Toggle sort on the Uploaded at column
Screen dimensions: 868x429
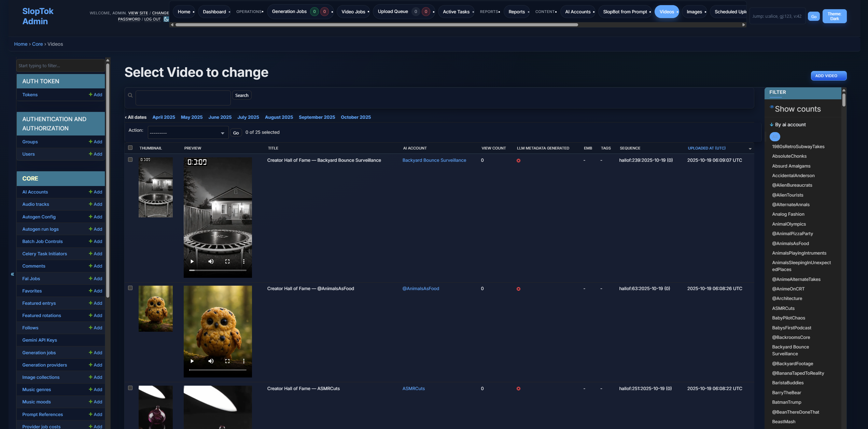click(x=706, y=148)
